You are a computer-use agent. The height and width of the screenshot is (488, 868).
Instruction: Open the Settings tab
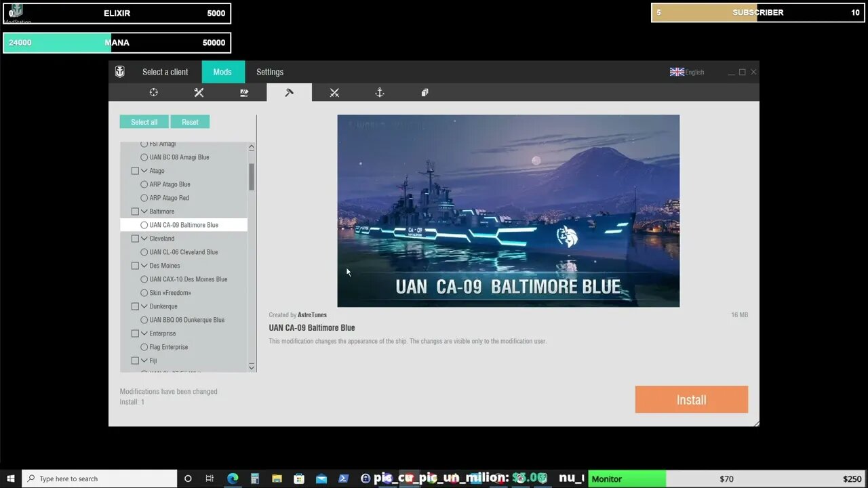coord(270,72)
